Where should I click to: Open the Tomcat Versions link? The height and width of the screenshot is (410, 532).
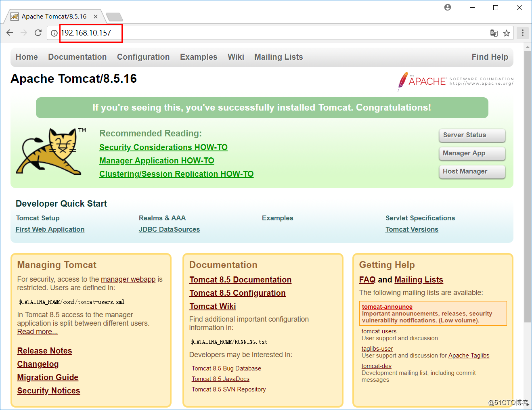pos(412,229)
